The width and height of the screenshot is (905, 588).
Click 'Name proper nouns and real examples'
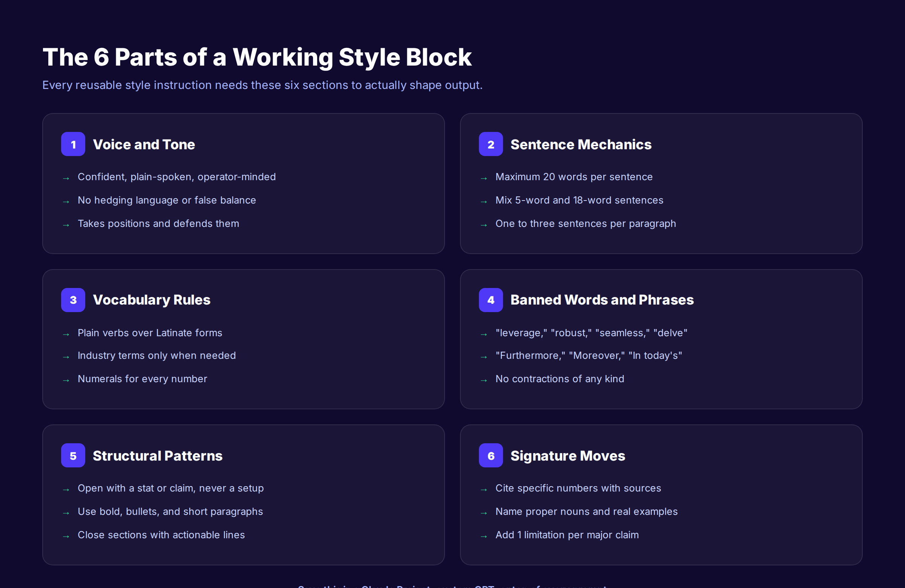pos(586,511)
